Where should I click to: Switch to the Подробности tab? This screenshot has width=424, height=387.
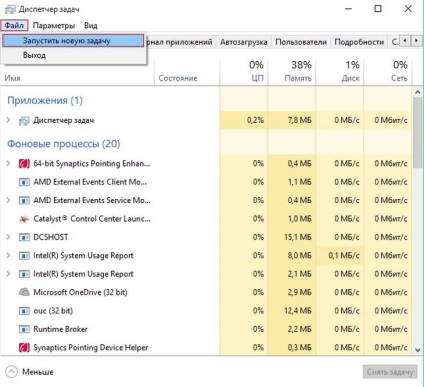pyautogui.click(x=359, y=42)
